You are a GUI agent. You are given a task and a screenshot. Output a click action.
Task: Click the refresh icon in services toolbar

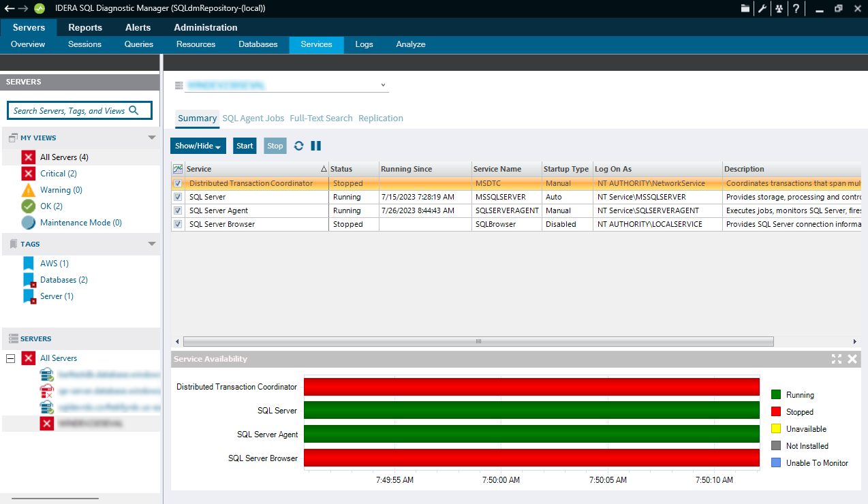click(x=298, y=146)
